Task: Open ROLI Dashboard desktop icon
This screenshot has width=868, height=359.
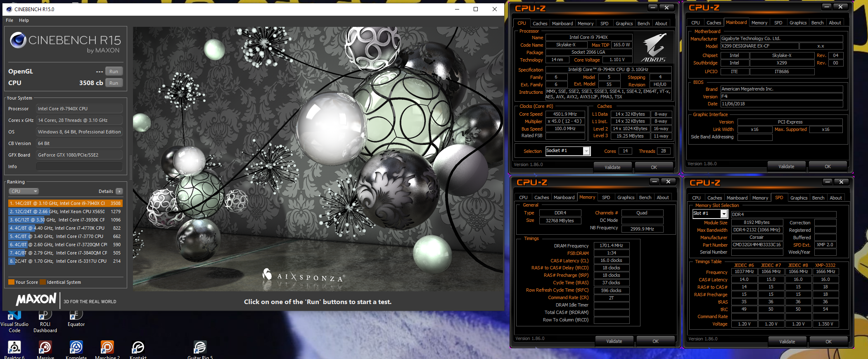Action: tap(45, 322)
